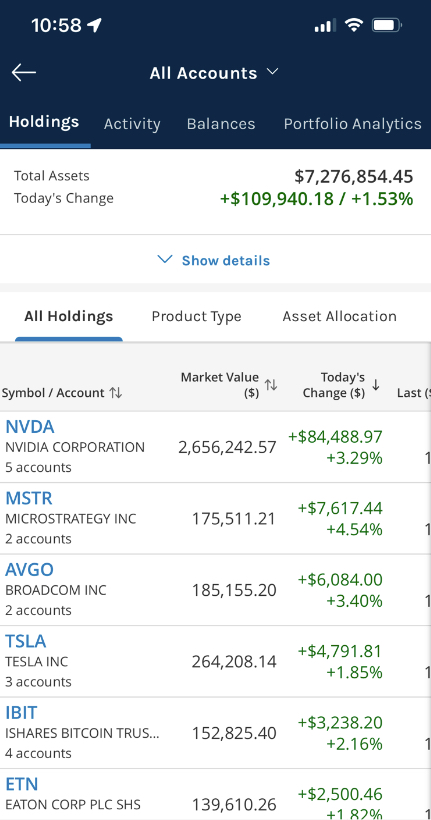Select the Holdings tab
This screenshot has height=820, width=431.
[44, 122]
